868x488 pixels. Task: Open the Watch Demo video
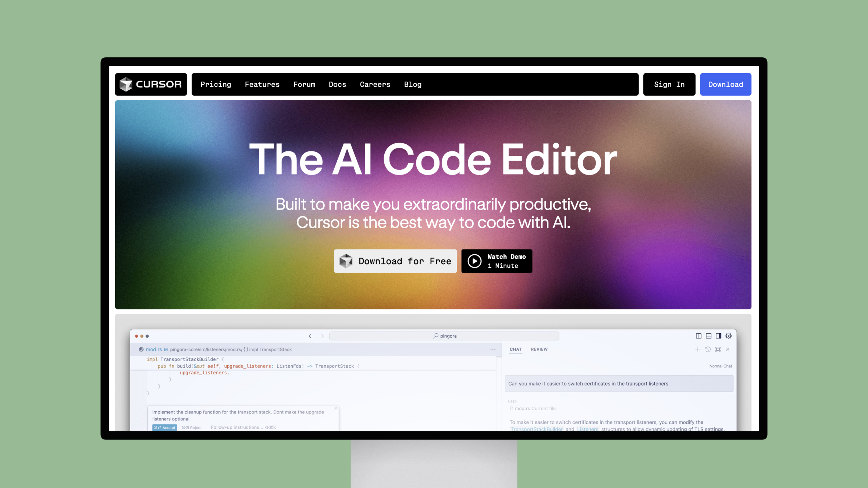pos(497,261)
